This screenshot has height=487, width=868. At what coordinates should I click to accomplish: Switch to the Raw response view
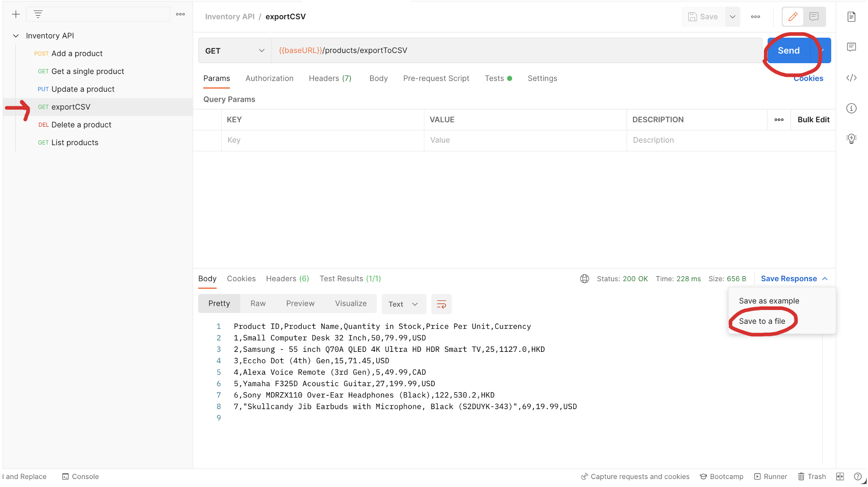[x=258, y=303]
